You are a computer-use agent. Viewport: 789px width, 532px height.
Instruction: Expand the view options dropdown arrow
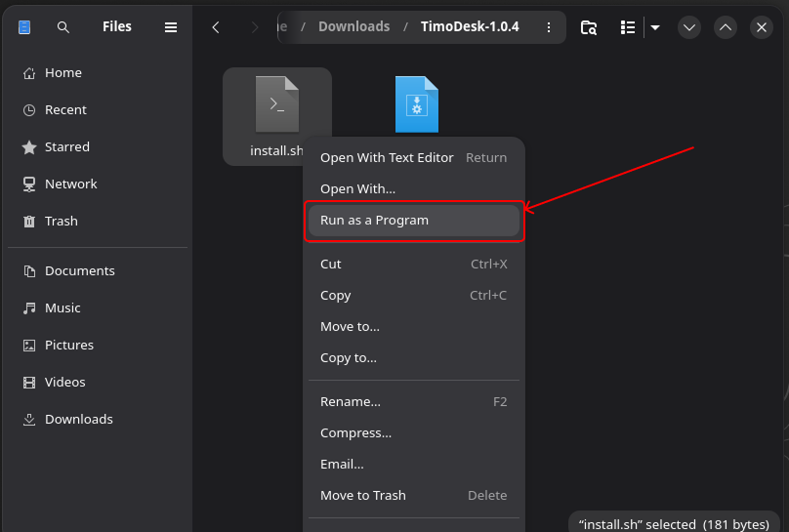pos(655,27)
